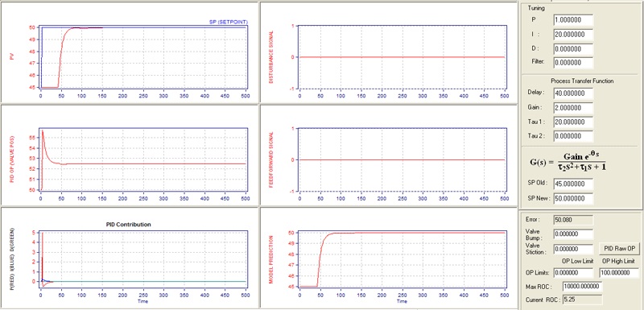Click the OP Low Limit field
The height and width of the screenshot is (310, 644).
(573, 273)
